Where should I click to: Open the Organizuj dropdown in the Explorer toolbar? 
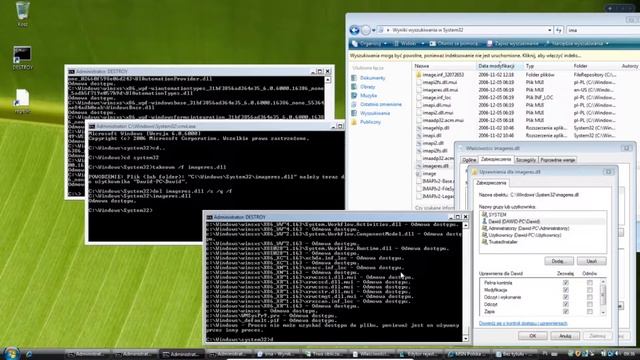click(x=369, y=44)
